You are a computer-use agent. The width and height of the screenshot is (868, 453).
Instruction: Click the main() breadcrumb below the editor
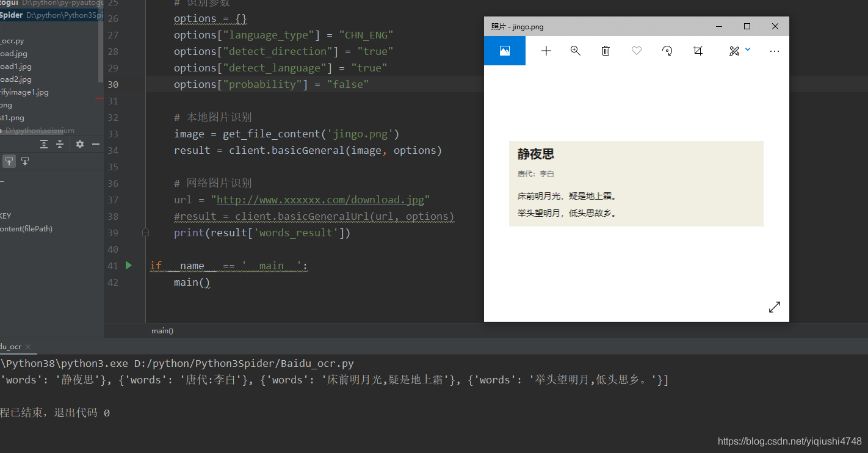coord(162,331)
